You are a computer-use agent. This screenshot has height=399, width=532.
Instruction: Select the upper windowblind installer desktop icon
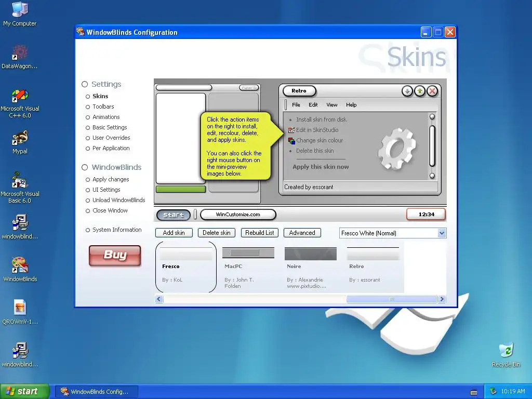pyautogui.click(x=20, y=227)
